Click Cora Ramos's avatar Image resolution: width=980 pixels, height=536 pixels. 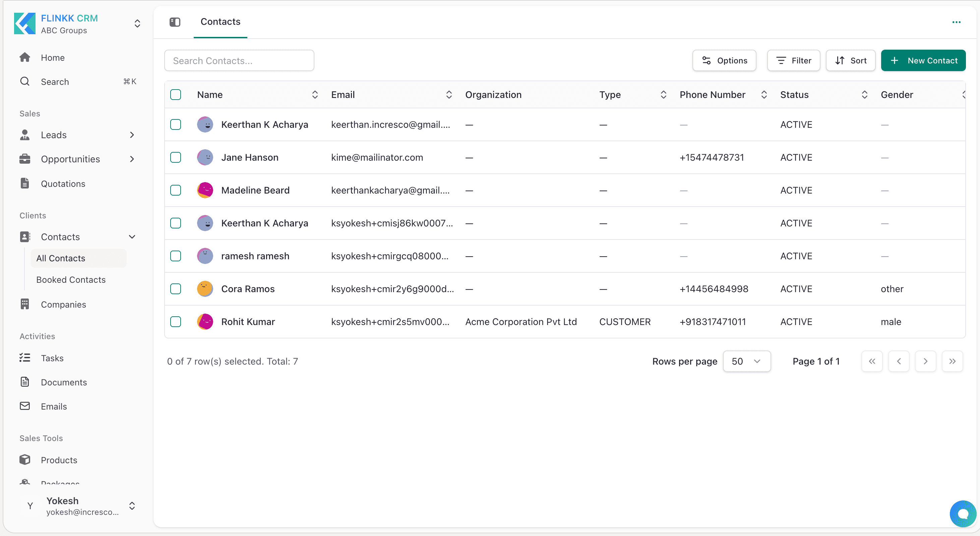(x=205, y=288)
